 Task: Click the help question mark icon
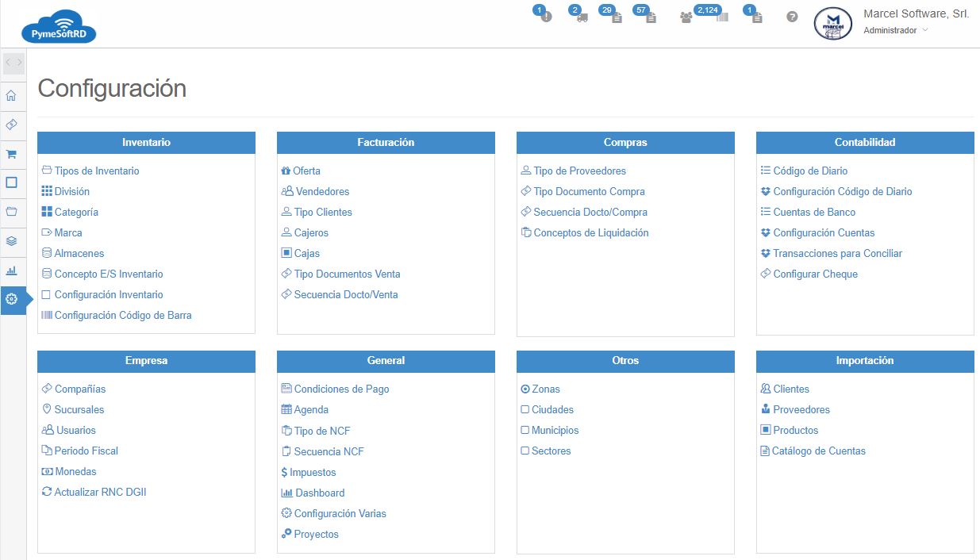tap(792, 17)
